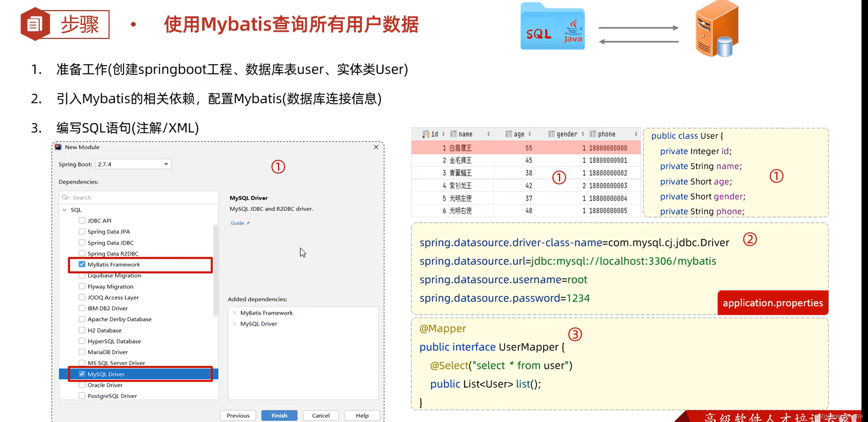Screen dimensions: 868x422
Task: Remove MySQL Driver via its X icon
Action: [235, 324]
